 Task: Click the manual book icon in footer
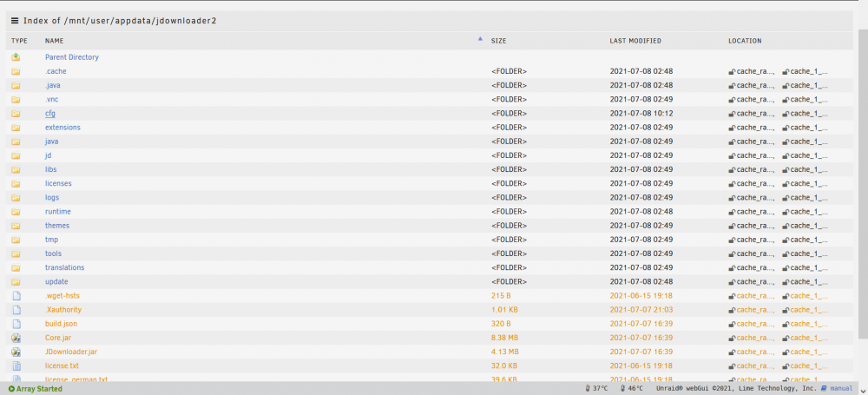825,388
